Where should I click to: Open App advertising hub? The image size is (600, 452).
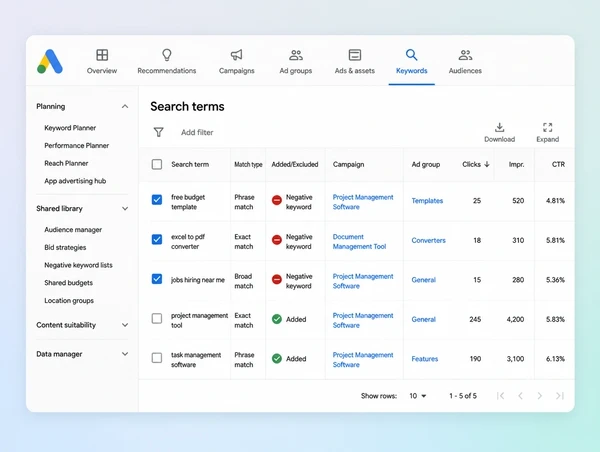click(75, 181)
